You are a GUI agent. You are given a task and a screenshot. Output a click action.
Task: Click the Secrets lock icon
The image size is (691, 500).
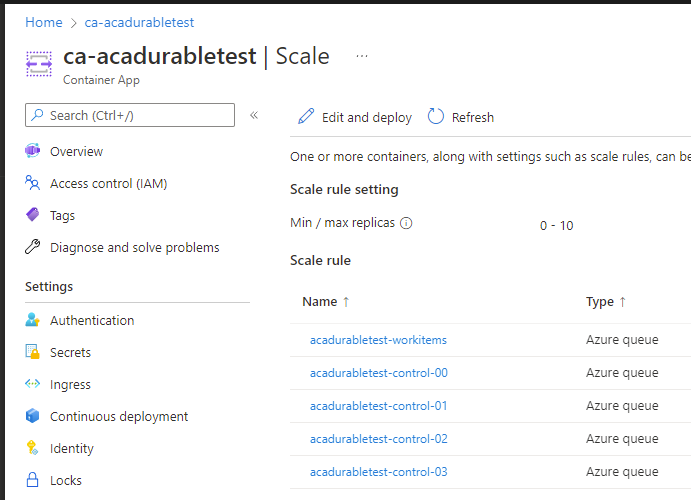coord(33,352)
